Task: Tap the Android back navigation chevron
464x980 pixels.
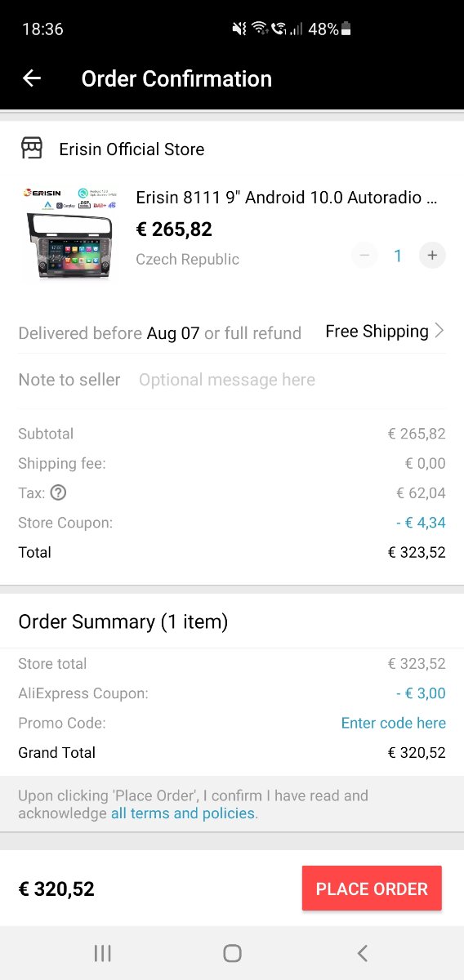Action: coord(363,953)
